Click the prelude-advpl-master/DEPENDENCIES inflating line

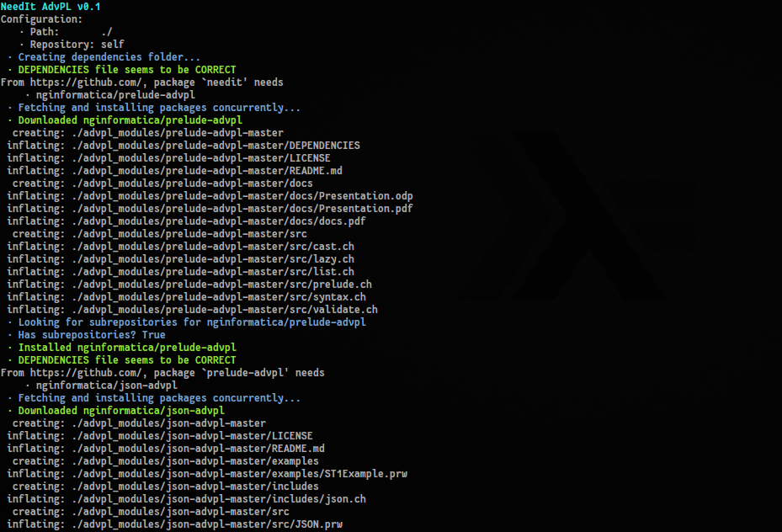point(183,146)
